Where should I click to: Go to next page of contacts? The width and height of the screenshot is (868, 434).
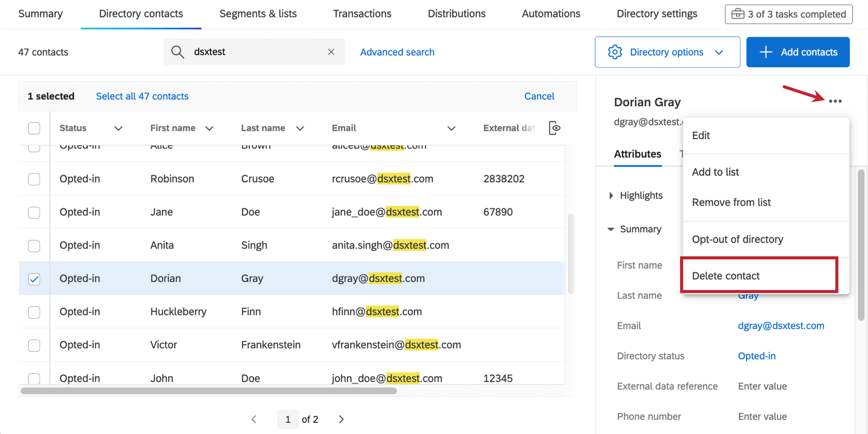point(341,419)
